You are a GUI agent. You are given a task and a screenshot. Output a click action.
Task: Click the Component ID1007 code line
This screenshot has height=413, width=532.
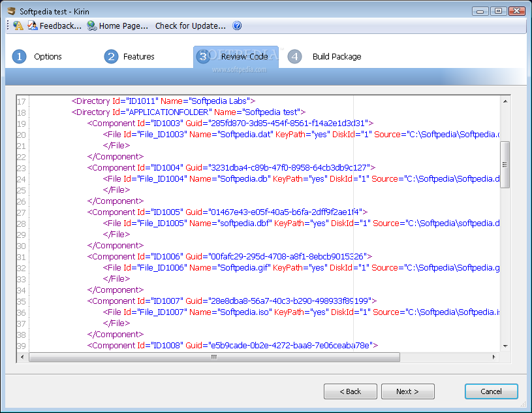click(232, 301)
